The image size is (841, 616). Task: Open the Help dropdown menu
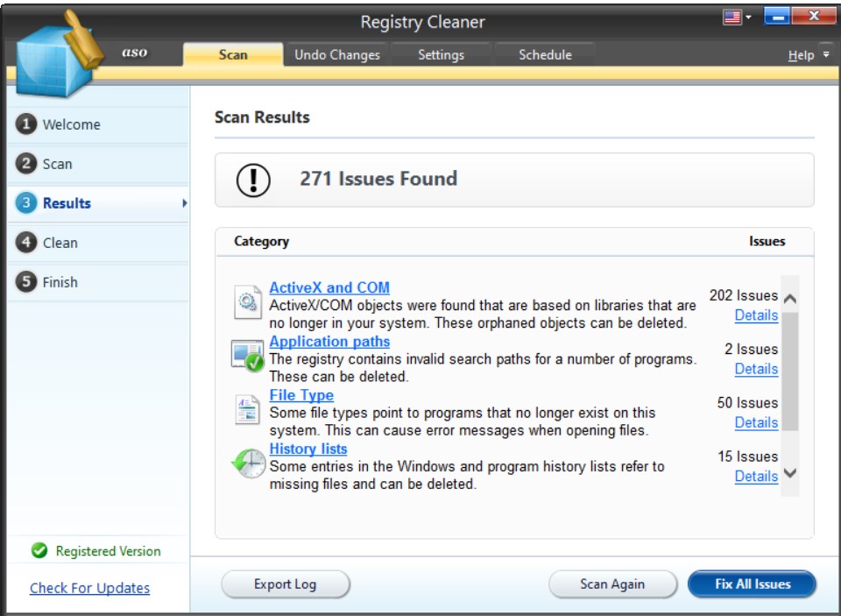coord(805,53)
